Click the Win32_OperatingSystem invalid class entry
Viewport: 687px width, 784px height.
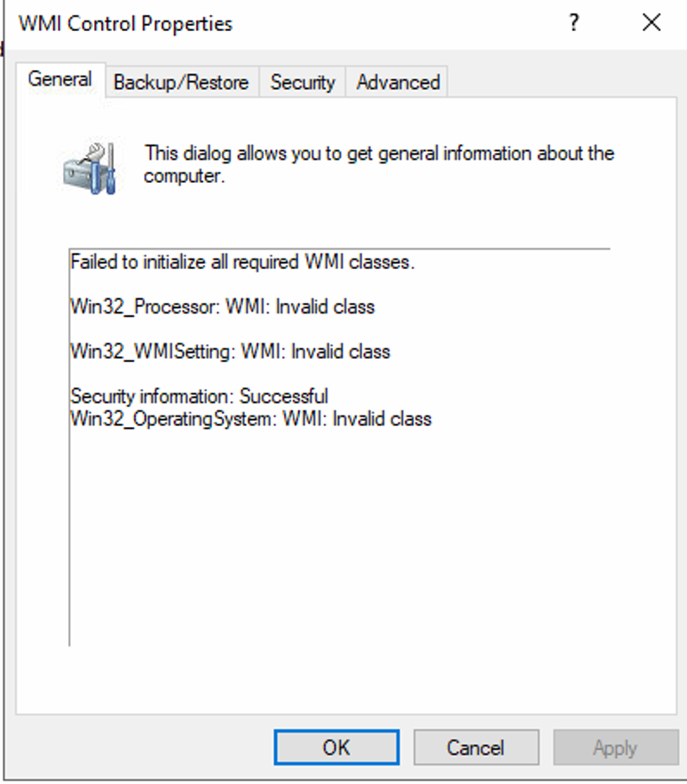pos(250,418)
